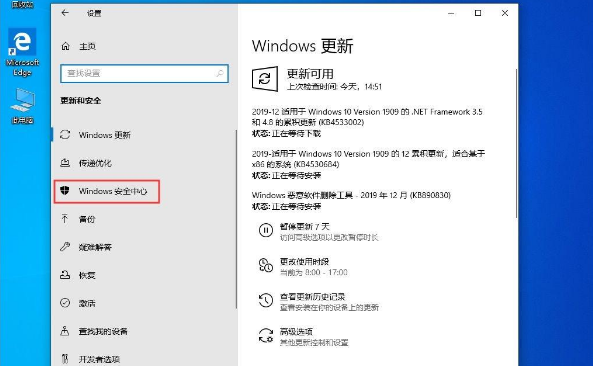593x366 pixels.
Task: Click the 传递优化 sidebar icon
Action: (x=65, y=163)
